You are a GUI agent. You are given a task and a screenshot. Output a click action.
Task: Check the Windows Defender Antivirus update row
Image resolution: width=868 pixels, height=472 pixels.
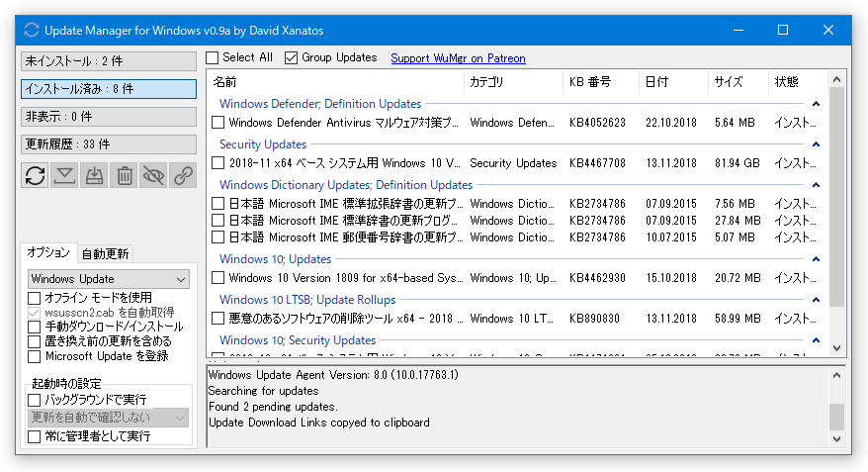coord(218,123)
